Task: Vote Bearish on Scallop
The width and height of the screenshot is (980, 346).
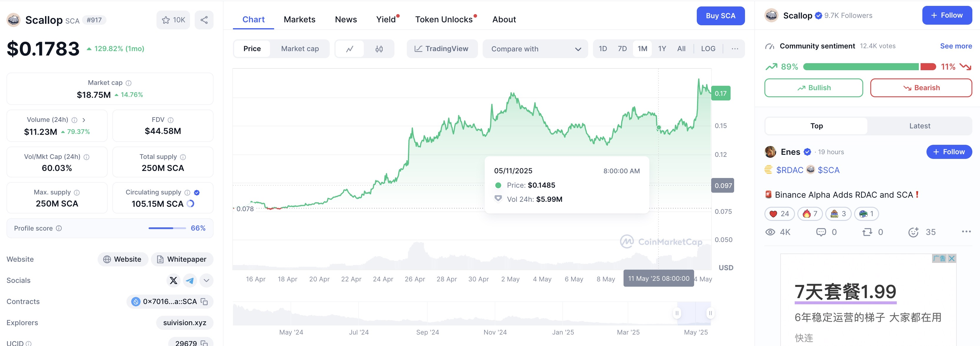Action: point(921,88)
